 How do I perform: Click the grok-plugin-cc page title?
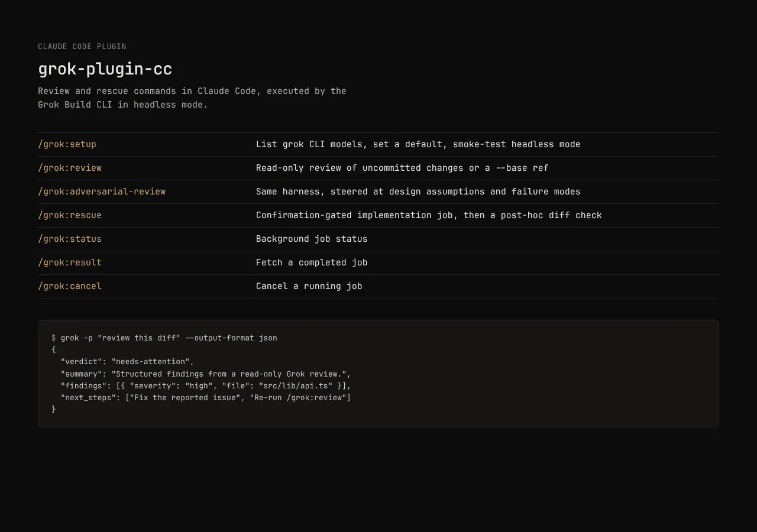click(x=105, y=69)
